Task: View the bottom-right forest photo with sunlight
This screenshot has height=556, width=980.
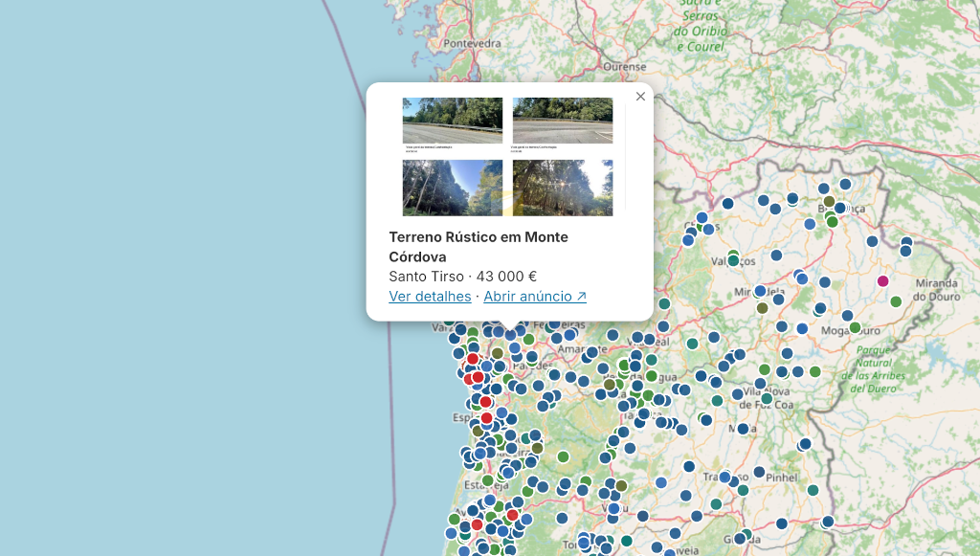Action: pyautogui.click(x=563, y=188)
